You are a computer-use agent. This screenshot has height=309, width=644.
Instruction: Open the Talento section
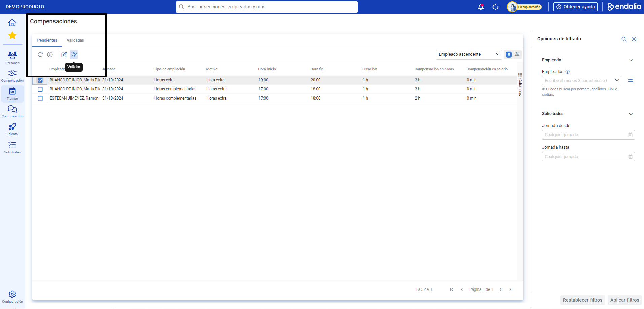coord(12,129)
